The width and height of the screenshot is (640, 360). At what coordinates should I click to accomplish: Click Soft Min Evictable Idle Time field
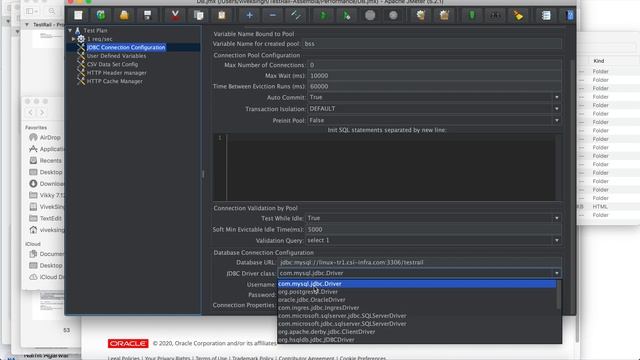[x=433, y=229]
